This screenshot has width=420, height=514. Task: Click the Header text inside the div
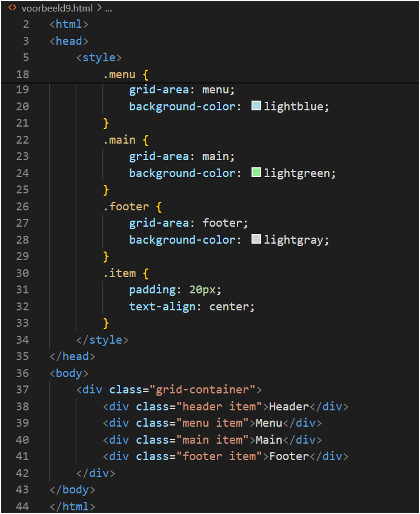click(288, 406)
